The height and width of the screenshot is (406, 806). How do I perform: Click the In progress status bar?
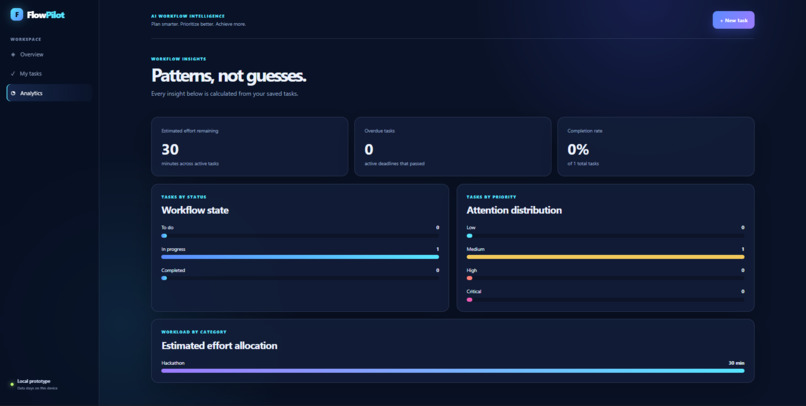pyautogui.click(x=300, y=257)
